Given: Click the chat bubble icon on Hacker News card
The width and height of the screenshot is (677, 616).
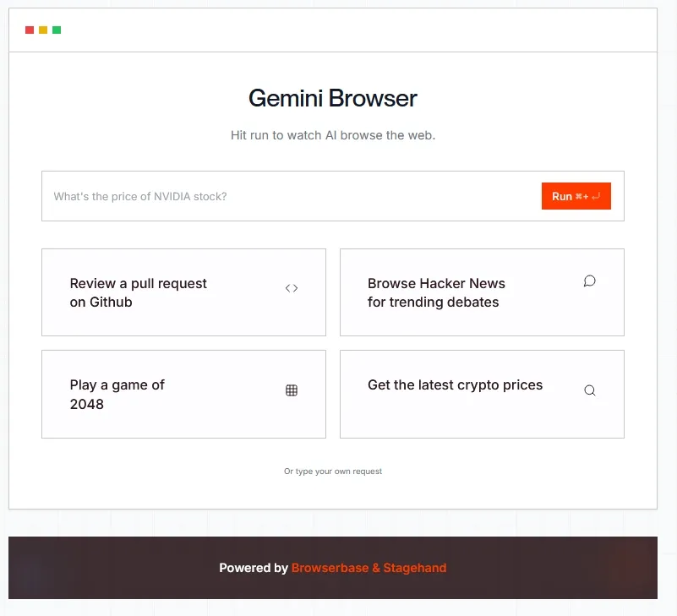Looking at the screenshot, I should point(590,281).
